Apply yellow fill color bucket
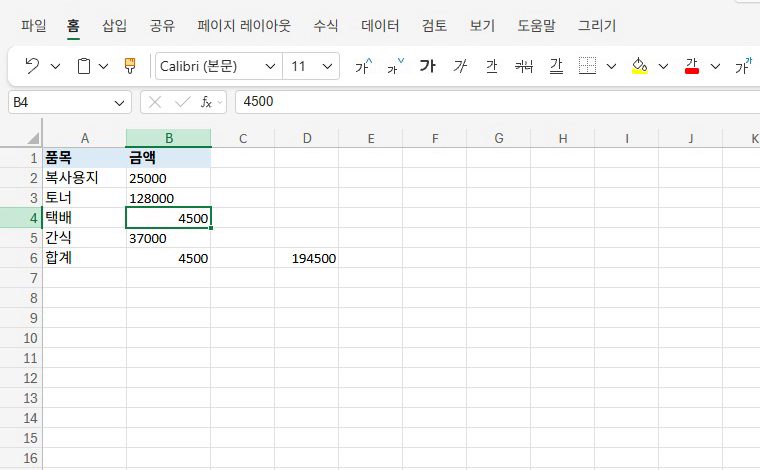The height and width of the screenshot is (470, 760). click(640, 66)
